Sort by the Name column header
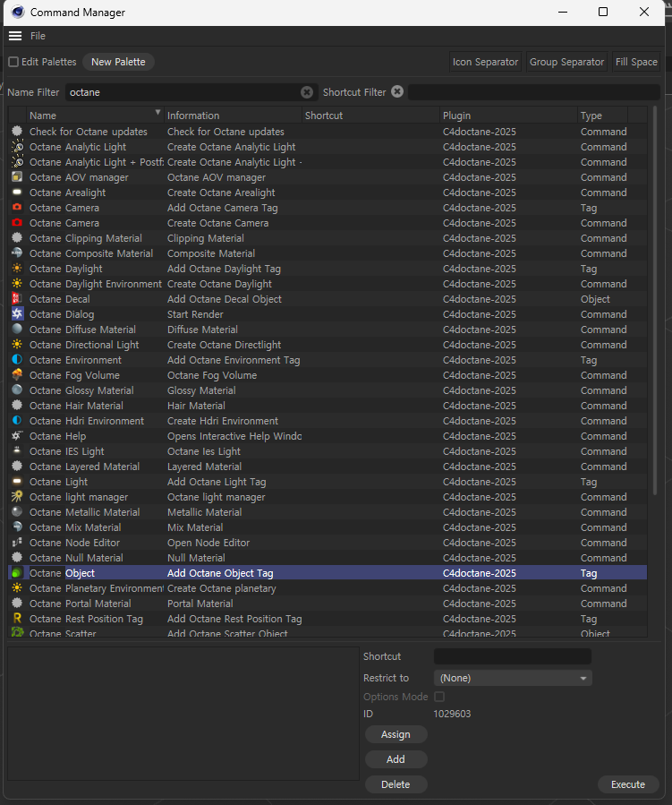This screenshot has height=805, width=672. (95, 116)
